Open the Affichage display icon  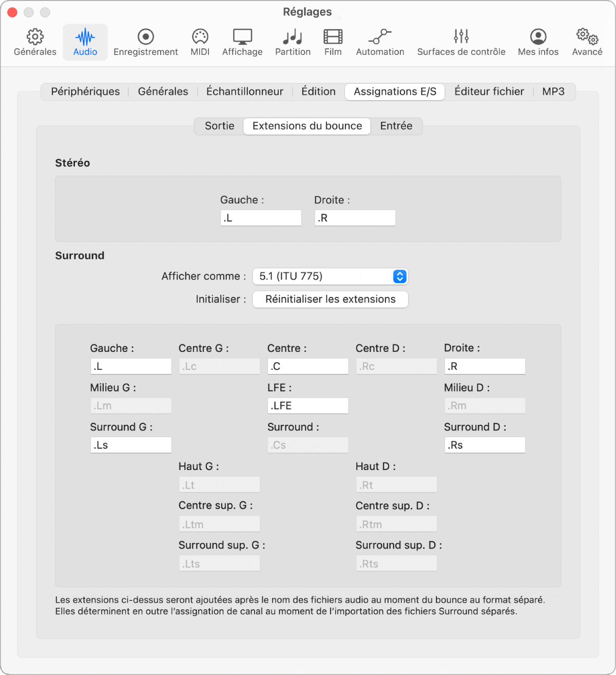(242, 36)
